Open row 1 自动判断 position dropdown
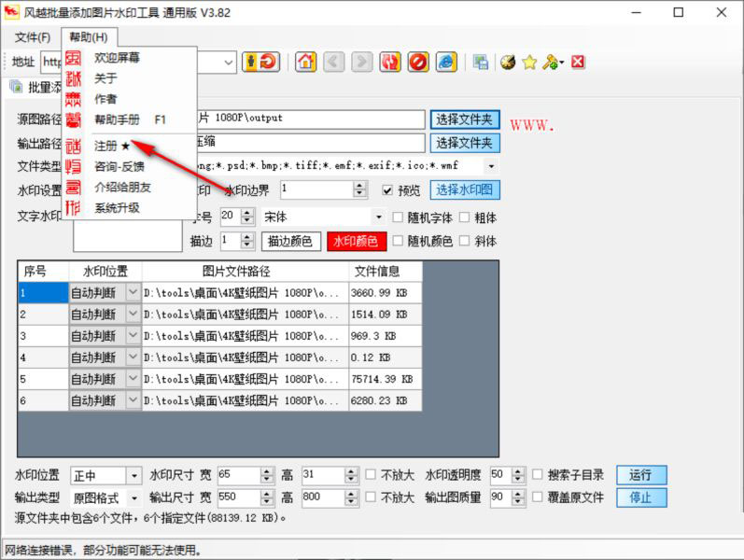This screenshot has width=744, height=560. pyautogui.click(x=133, y=292)
